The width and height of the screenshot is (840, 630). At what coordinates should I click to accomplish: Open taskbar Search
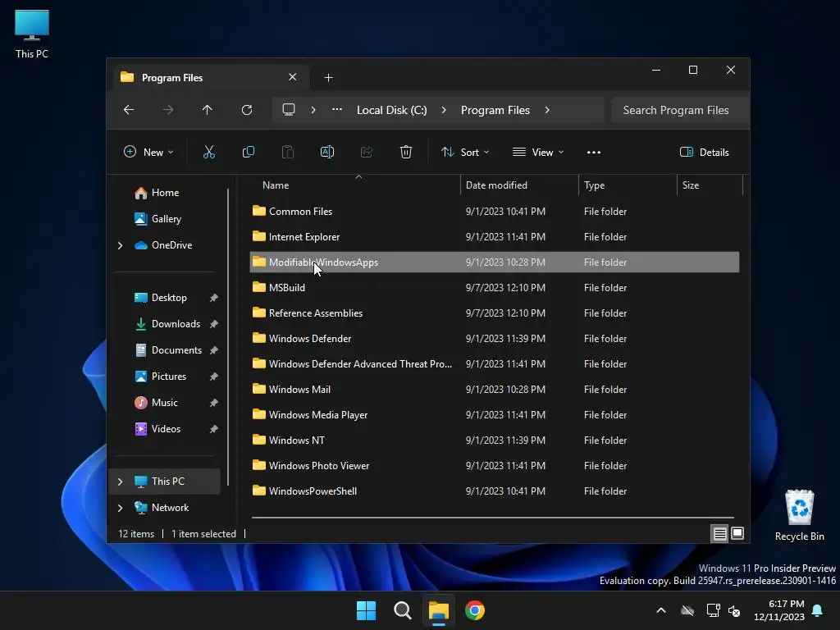(402, 610)
